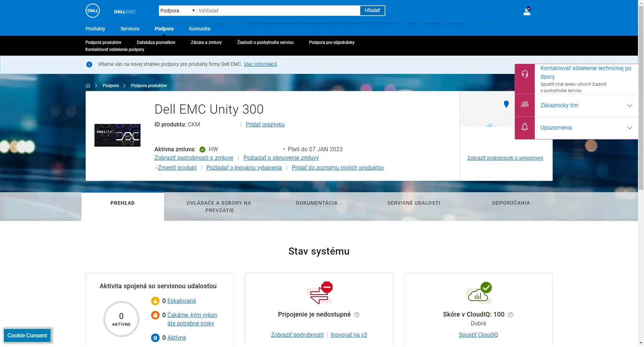Switch to OVLÁDAČE A SÚBORY NA PREVZATIE tab
Viewport: 644px width, 347px height.
(219, 207)
